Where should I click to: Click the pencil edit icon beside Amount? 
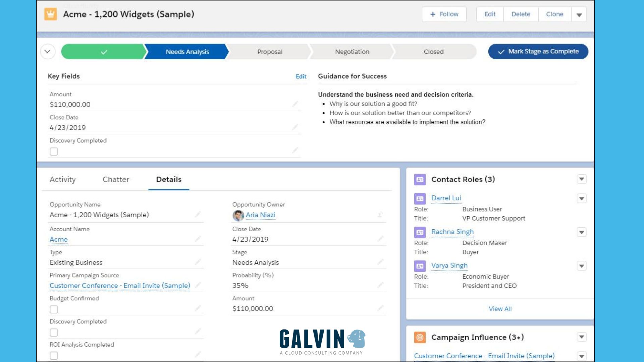point(295,104)
